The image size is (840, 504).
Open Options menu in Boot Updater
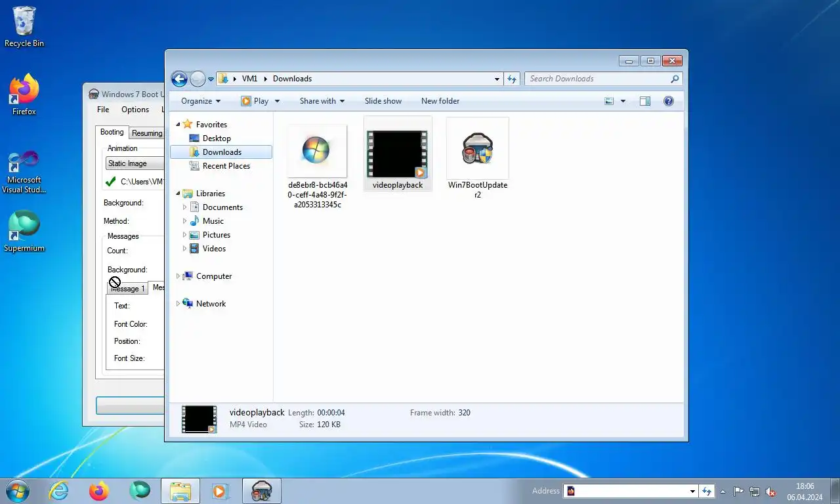click(135, 110)
